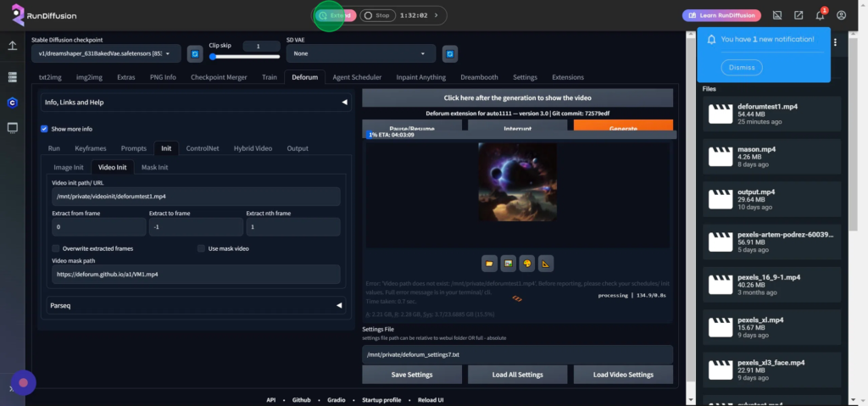The width and height of the screenshot is (868, 406).
Task: Switch to the Mask Init tab
Action: point(154,167)
